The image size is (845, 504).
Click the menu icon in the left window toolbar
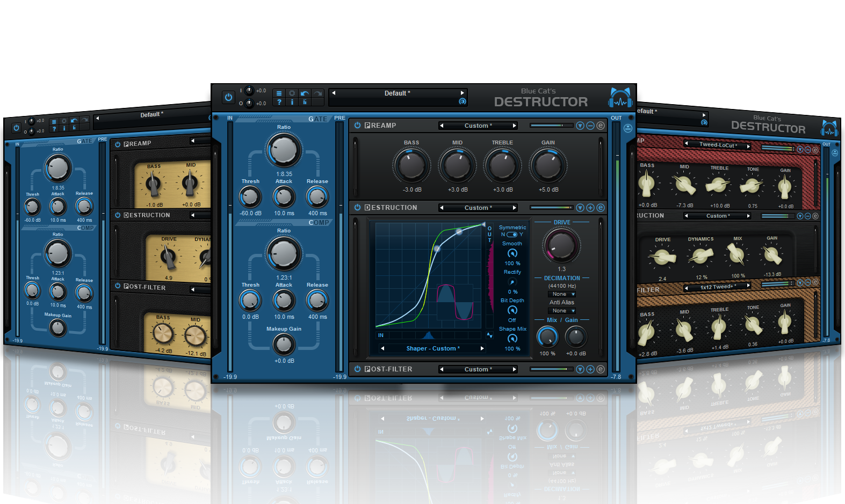coord(54,122)
